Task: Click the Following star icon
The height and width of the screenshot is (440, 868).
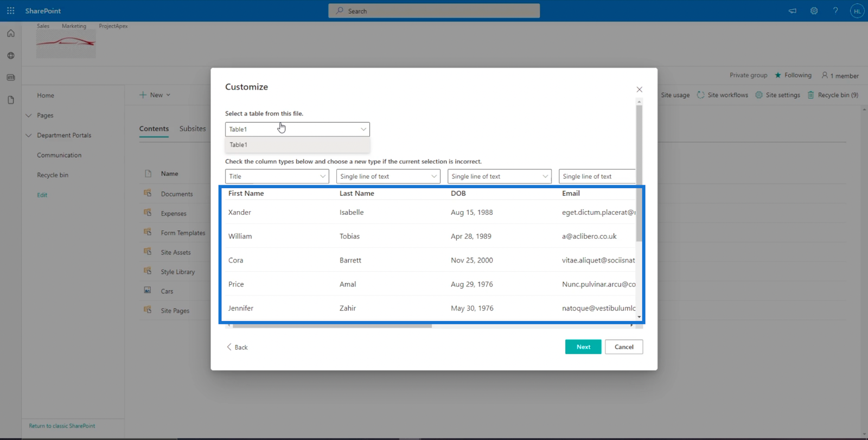Action: click(778, 75)
